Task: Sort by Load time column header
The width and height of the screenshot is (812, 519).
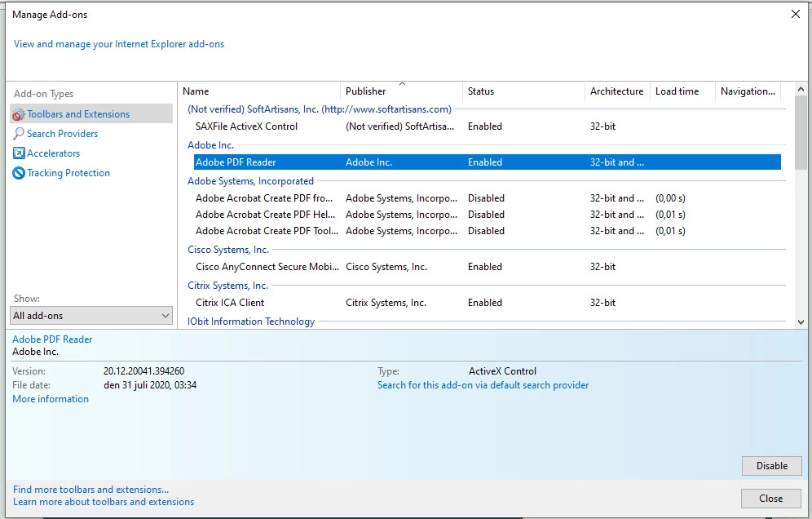Action: (682, 91)
